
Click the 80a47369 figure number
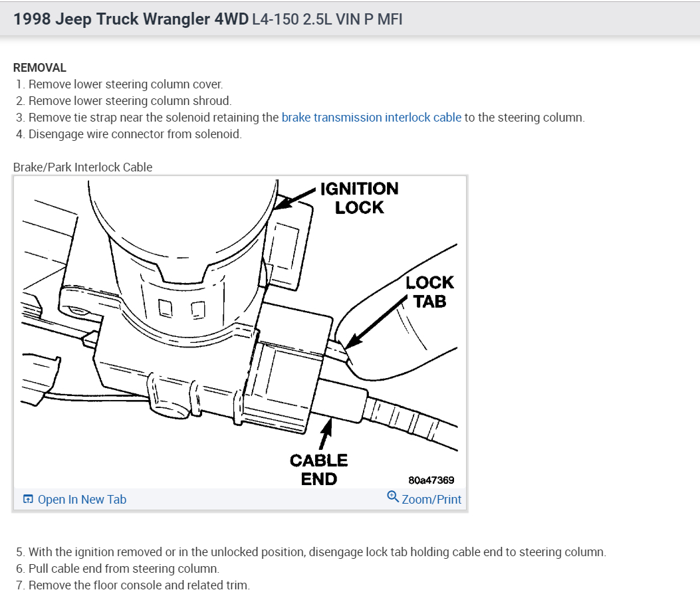click(x=431, y=480)
